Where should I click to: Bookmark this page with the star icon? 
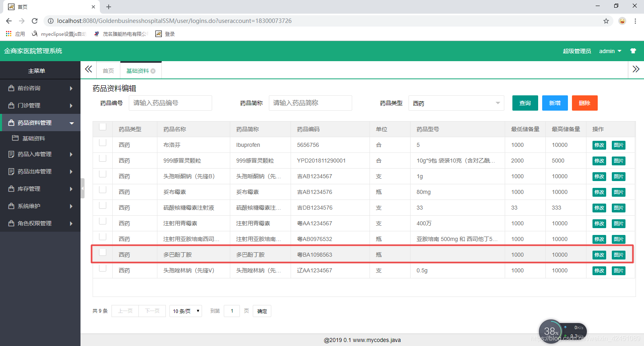click(606, 21)
